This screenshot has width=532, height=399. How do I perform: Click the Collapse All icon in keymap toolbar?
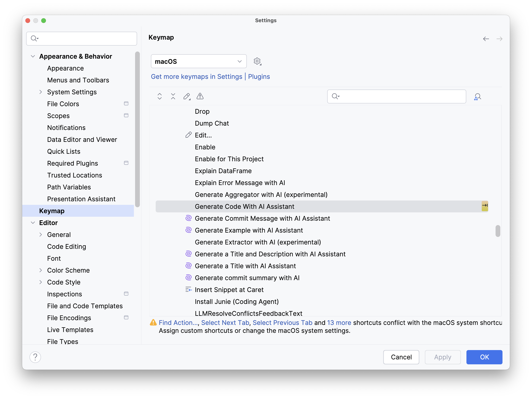pyautogui.click(x=173, y=96)
